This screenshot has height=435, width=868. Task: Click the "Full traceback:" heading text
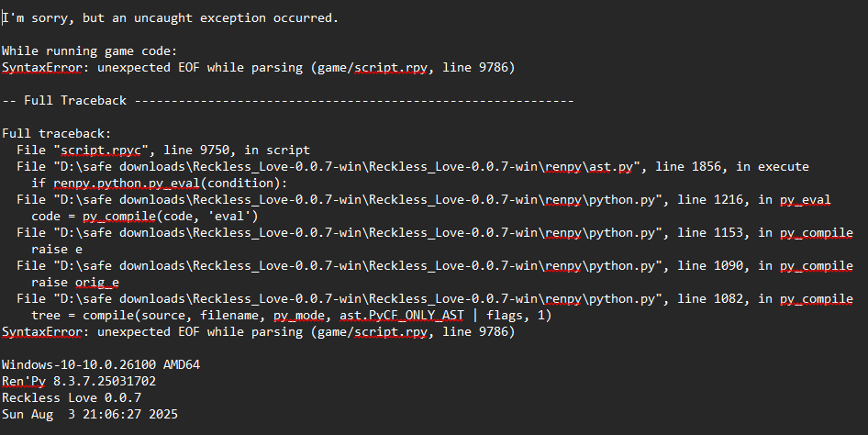click(x=57, y=134)
